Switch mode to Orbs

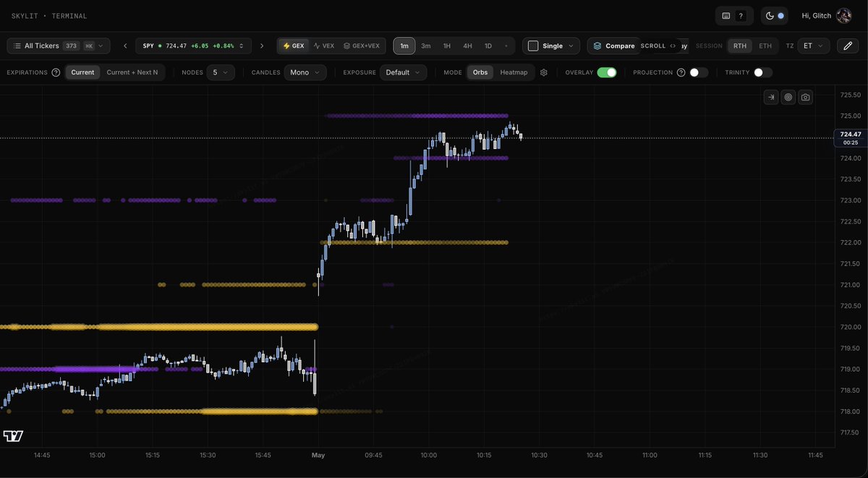tap(480, 72)
